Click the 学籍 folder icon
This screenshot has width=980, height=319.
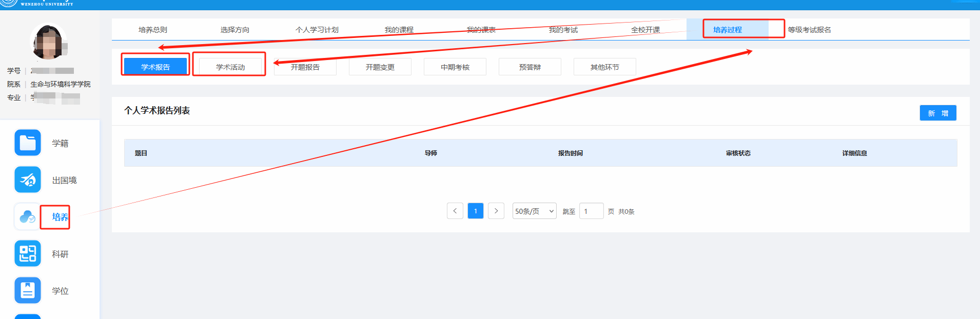pos(28,143)
